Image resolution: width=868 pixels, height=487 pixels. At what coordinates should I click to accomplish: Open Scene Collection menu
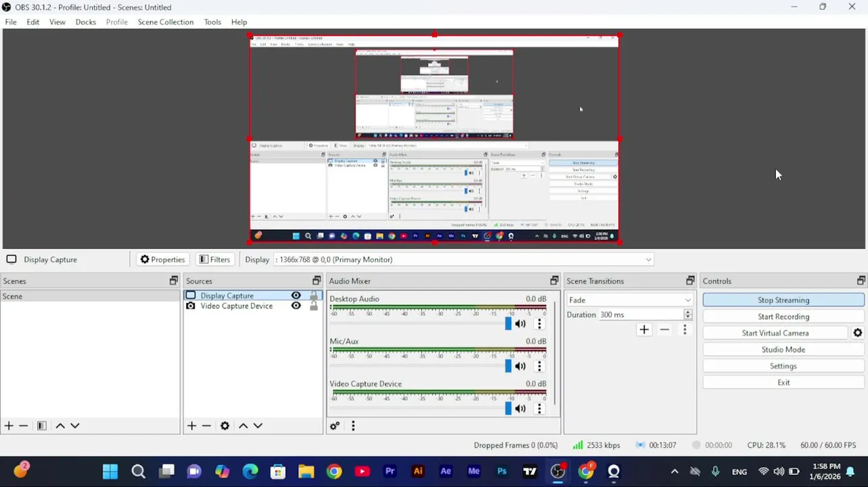[x=166, y=22]
